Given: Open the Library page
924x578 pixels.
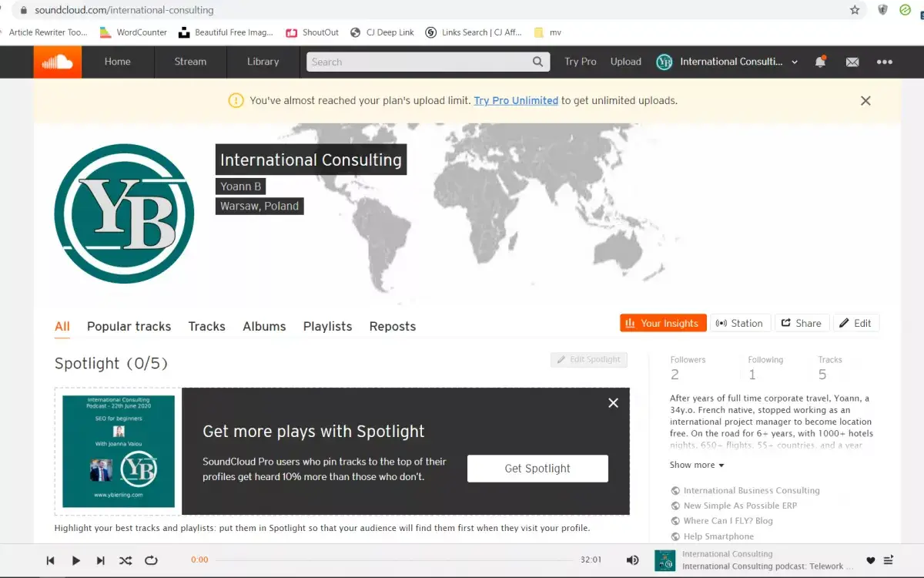Looking at the screenshot, I should pyautogui.click(x=263, y=62).
